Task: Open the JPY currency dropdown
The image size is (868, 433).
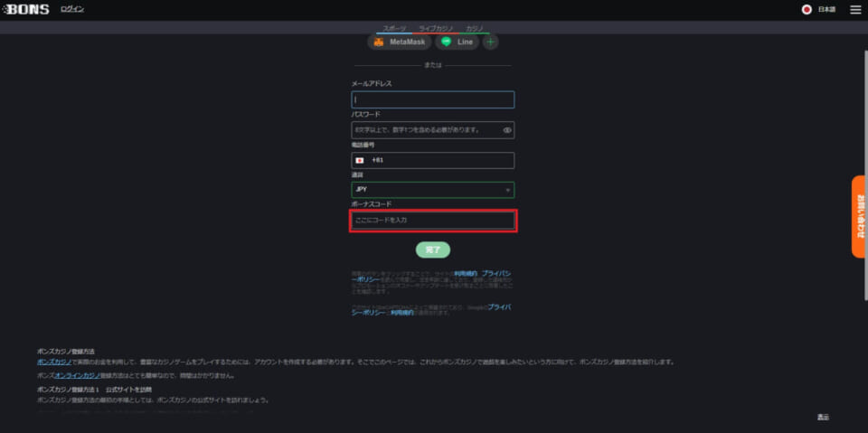Action: click(x=432, y=190)
